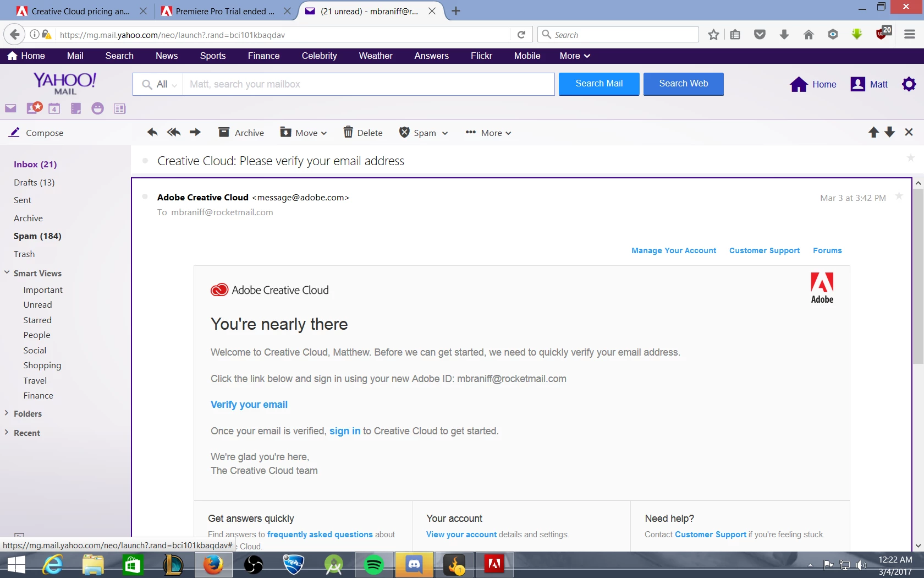Compose a new email
924x578 pixels.
(x=36, y=133)
